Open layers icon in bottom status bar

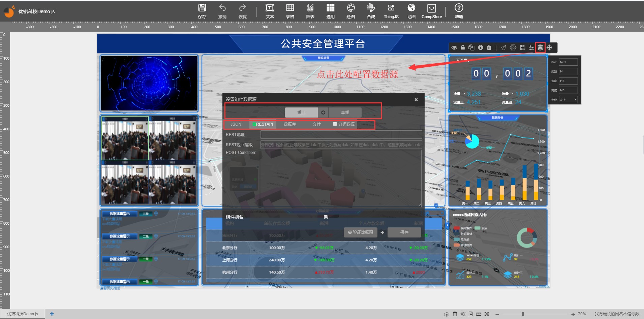(447, 314)
